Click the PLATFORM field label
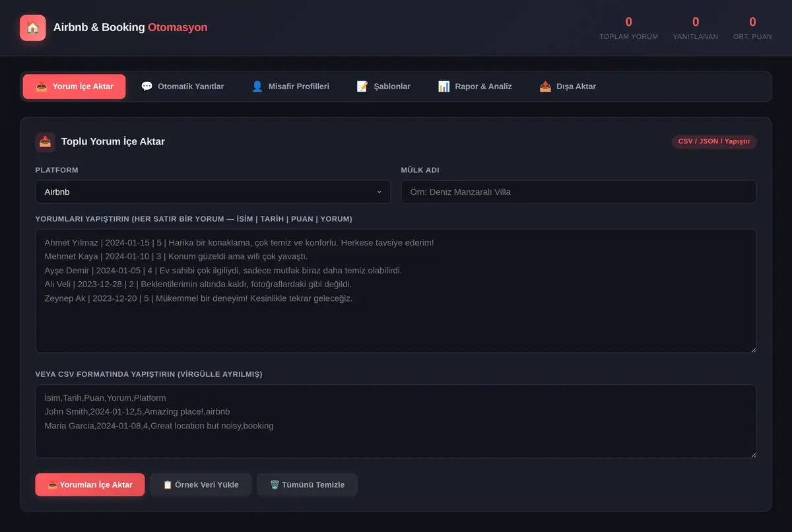Image resolution: width=792 pixels, height=532 pixels. tap(57, 170)
